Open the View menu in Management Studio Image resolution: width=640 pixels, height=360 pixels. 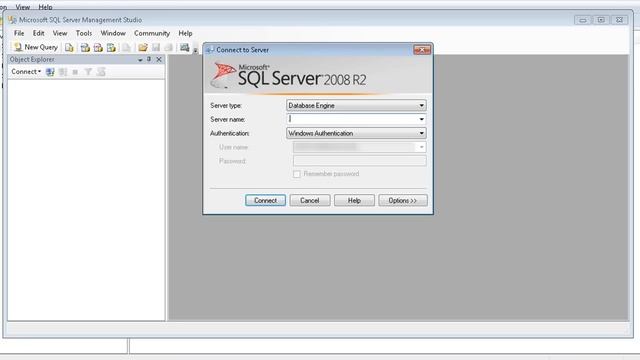tap(60, 33)
